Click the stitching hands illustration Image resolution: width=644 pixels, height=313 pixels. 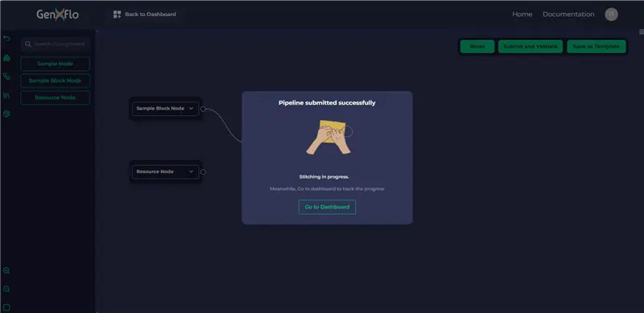point(329,137)
